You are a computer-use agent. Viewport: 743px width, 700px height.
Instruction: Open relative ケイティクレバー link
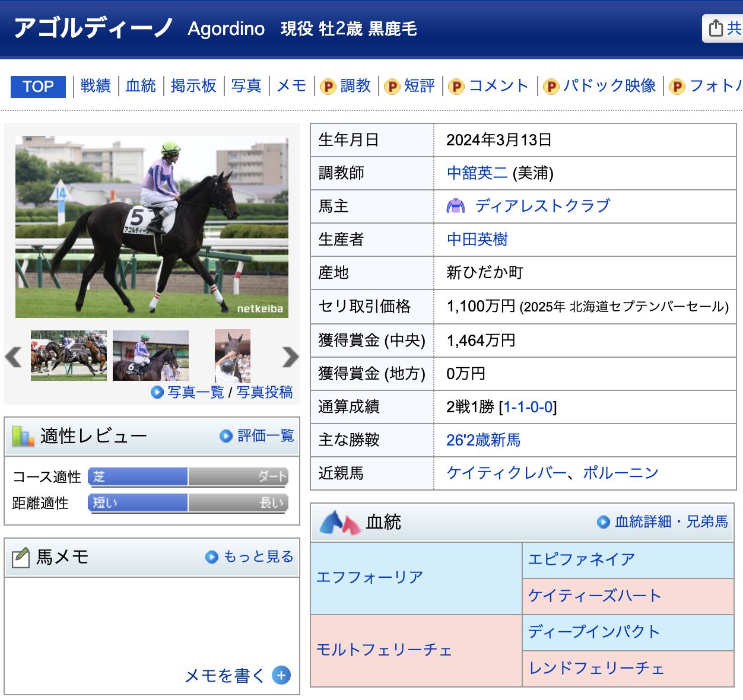pos(506,473)
